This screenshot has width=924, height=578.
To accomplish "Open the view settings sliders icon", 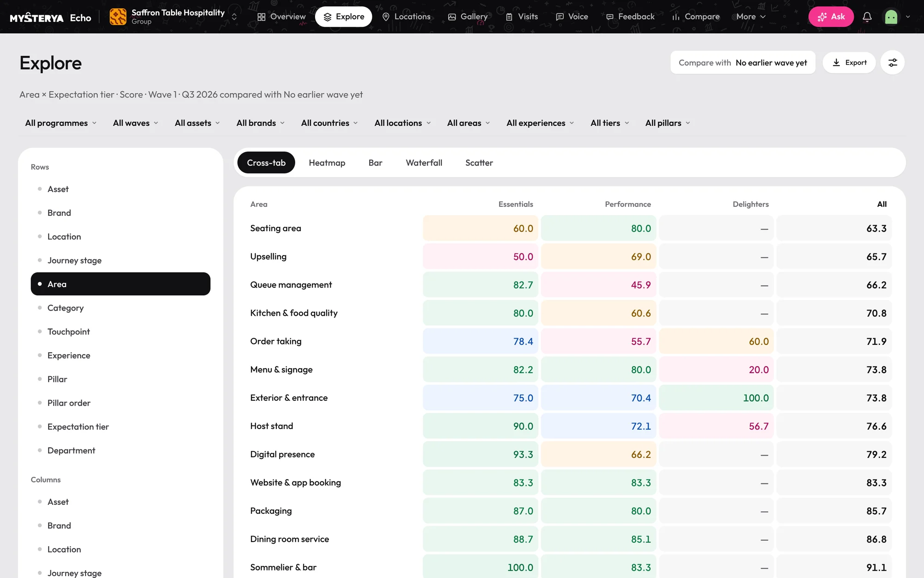I will pyautogui.click(x=893, y=62).
